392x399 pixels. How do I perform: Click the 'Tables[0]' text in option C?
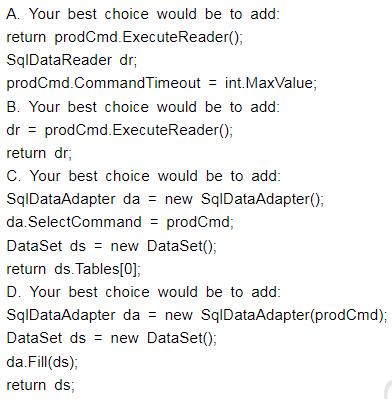[x=106, y=269]
